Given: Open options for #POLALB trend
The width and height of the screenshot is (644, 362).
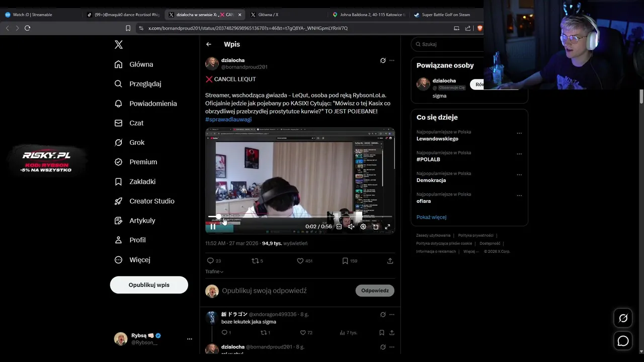Looking at the screenshot, I should [519, 154].
